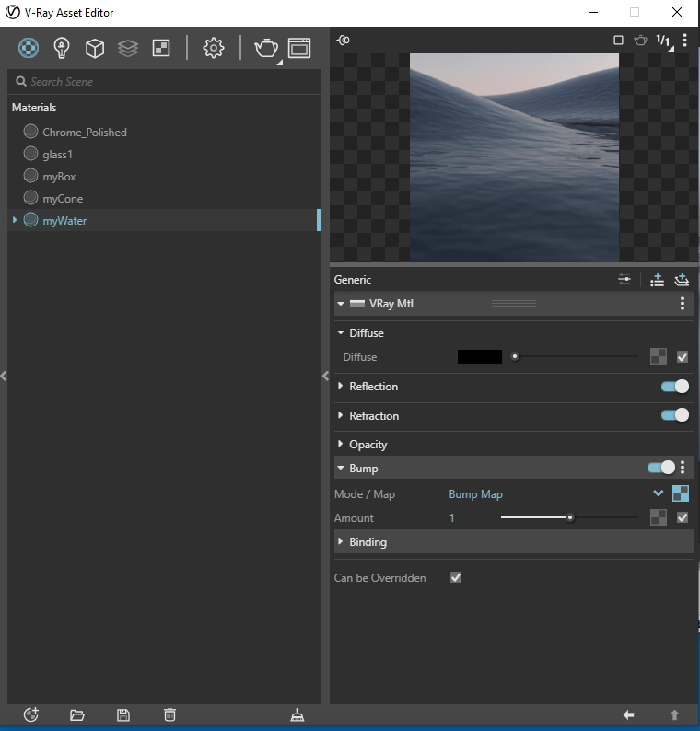
Task: Click the Diffuse black color swatch
Action: 480,356
